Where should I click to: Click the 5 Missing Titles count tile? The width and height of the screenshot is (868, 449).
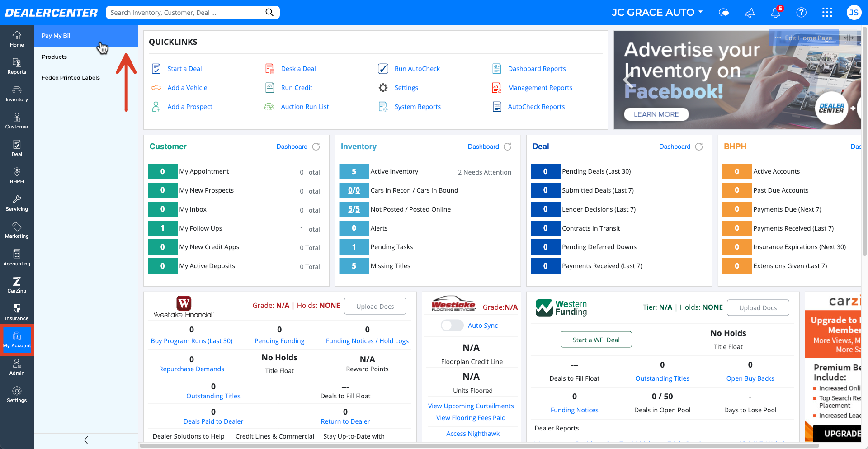coord(354,266)
